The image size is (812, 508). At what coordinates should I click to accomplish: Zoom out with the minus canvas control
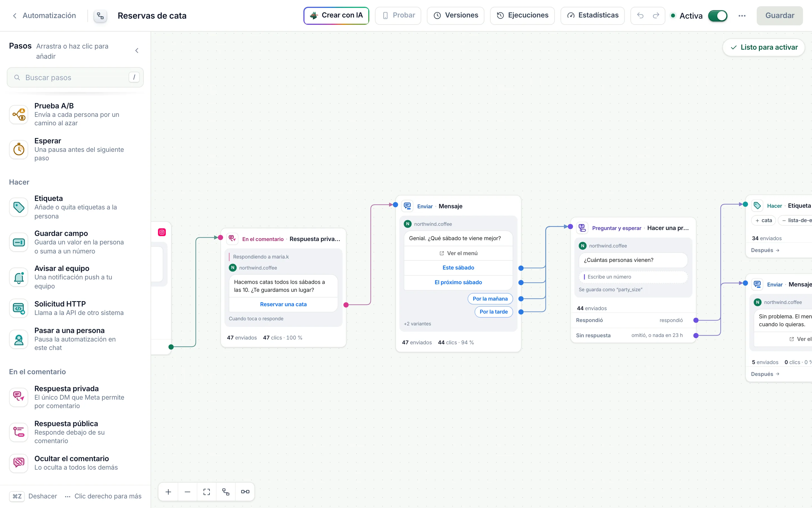[187, 492]
